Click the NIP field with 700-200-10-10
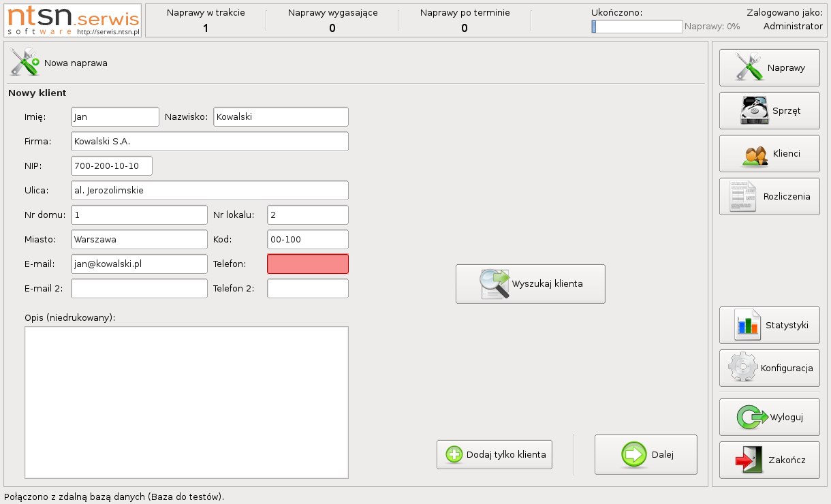 (x=111, y=166)
